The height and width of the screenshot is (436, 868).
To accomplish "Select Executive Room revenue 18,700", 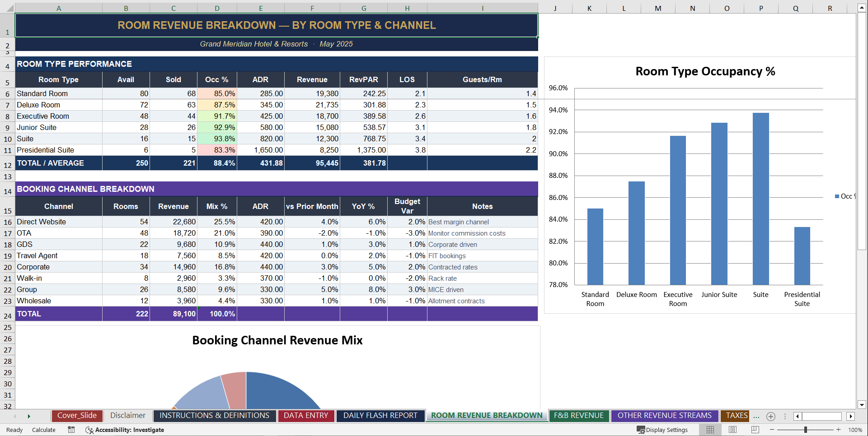I will pos(312,116).
